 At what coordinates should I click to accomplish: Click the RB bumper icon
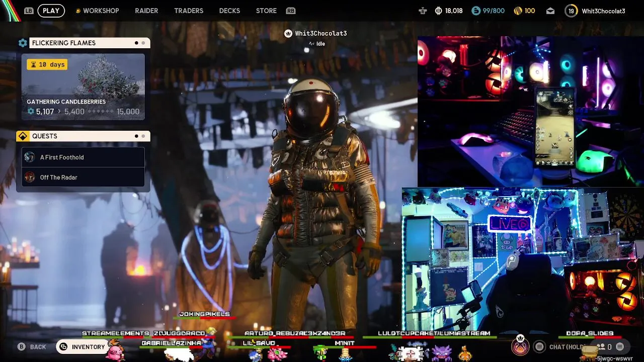coord(290,11)
